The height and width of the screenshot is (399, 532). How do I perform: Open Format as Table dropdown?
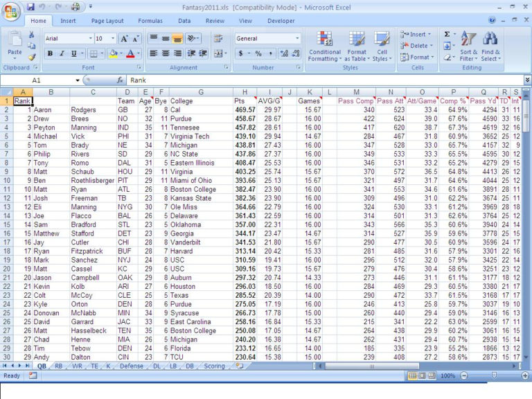click(x=357, y=46)
